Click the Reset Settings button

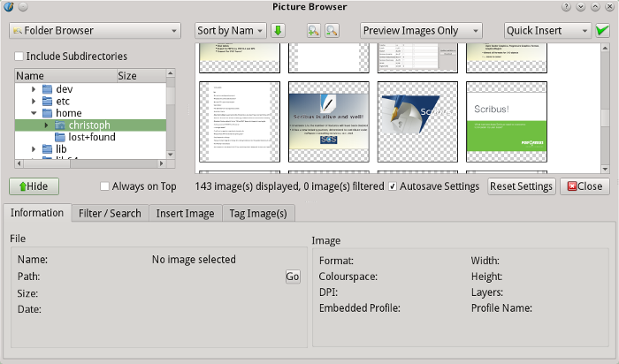[521, 186]
